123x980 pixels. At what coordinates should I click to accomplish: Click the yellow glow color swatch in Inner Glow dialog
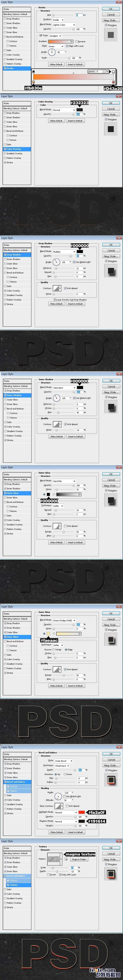(48, 634)
